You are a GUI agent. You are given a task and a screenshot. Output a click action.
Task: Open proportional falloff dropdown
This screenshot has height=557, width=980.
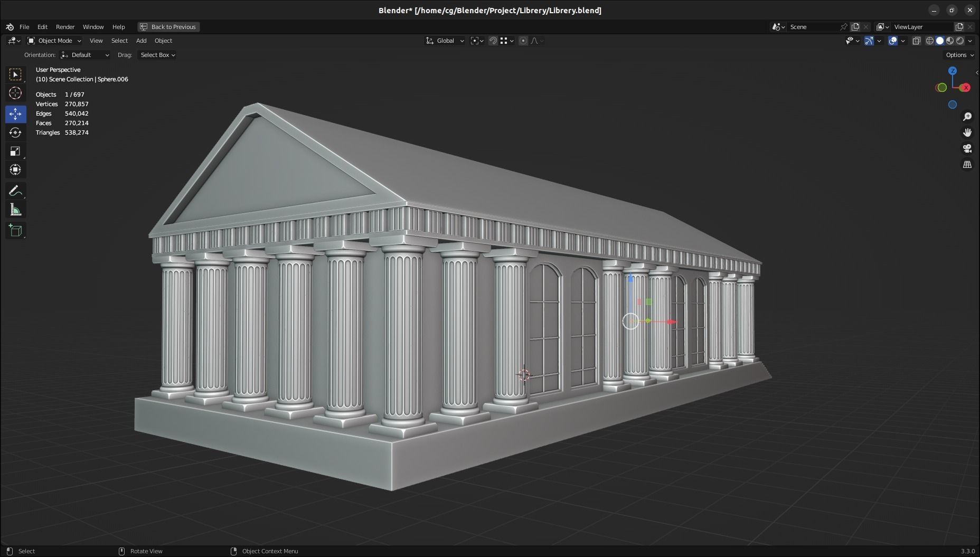(x=536, y=41)
